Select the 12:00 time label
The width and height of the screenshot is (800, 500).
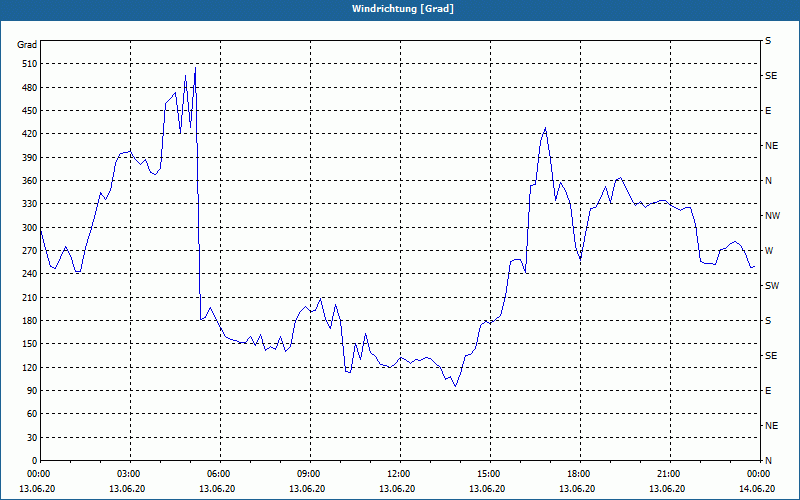coord(400,474)
